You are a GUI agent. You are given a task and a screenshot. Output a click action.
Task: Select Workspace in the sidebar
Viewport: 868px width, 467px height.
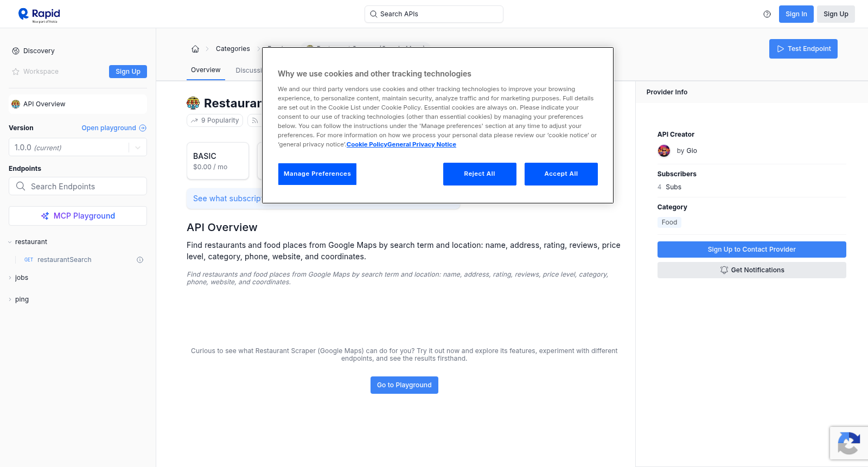coord(41,72)
